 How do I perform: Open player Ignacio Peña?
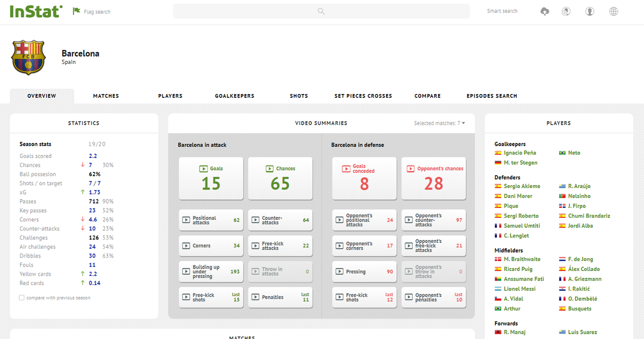(520, 153)
